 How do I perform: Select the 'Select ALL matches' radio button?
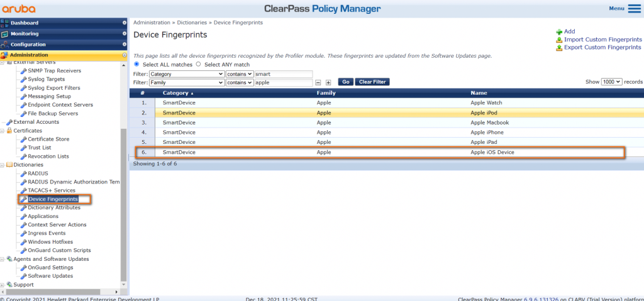pos(136,65)
